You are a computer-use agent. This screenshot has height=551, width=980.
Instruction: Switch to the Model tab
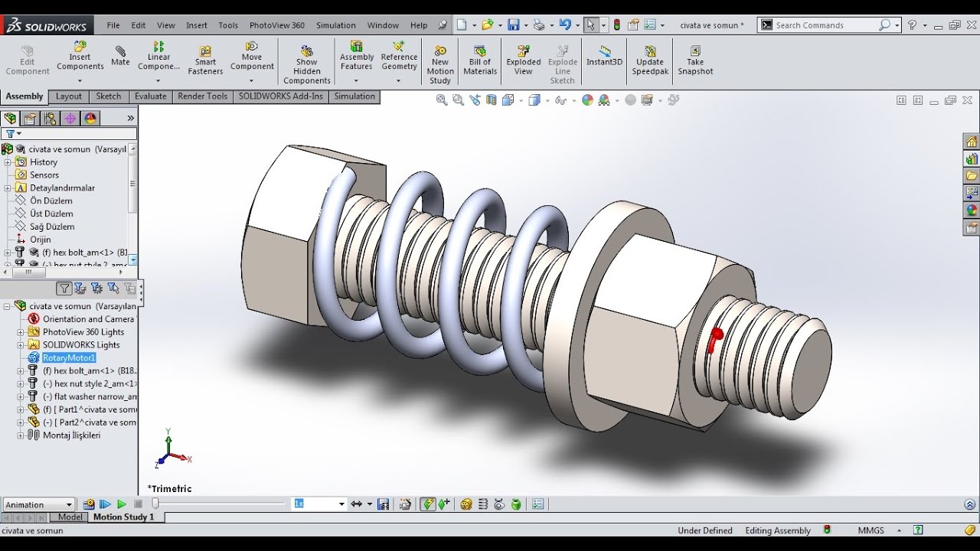70,517
